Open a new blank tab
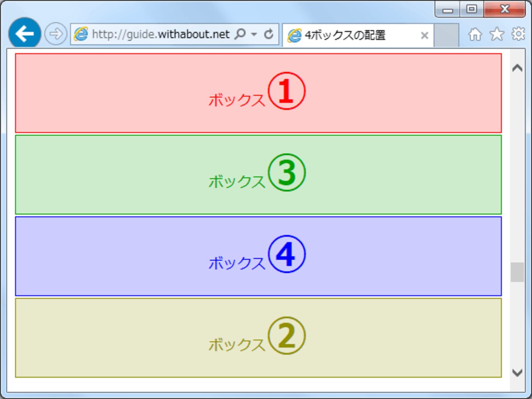532x399 pixels. [446, 35]
